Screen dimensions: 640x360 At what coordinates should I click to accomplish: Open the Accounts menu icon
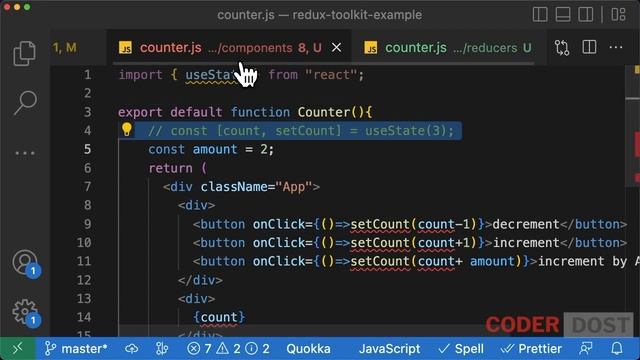point(25,262)
